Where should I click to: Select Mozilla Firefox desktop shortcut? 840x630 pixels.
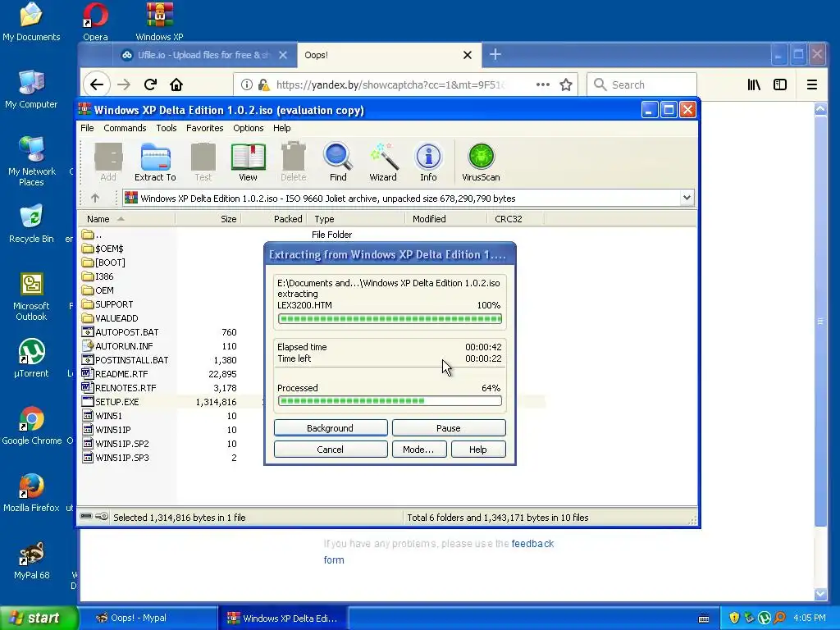pyautogui.click(x=31, y=493)
